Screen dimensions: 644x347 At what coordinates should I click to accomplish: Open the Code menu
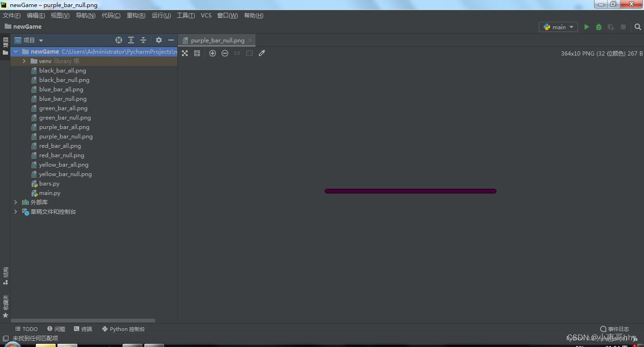click(111, 16)
